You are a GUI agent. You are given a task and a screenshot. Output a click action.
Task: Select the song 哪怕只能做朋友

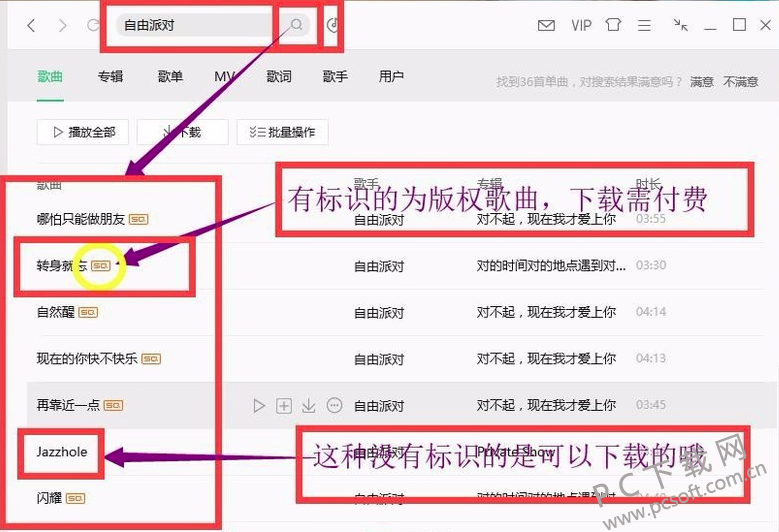pos(80,219)
